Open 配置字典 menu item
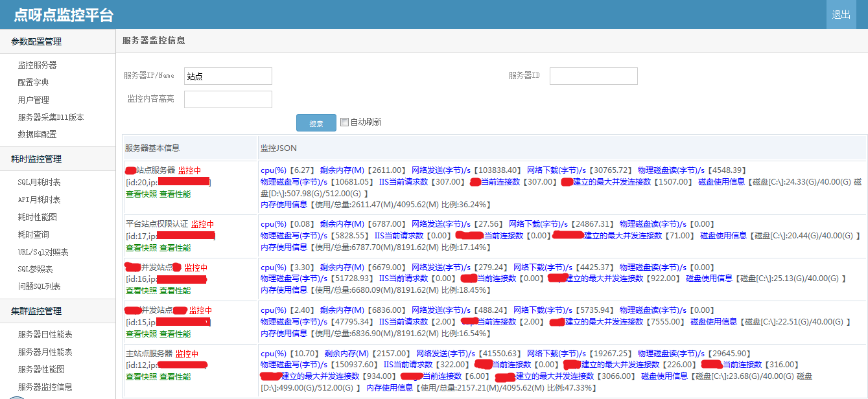The image size is (868, 399). pos(33,82)
